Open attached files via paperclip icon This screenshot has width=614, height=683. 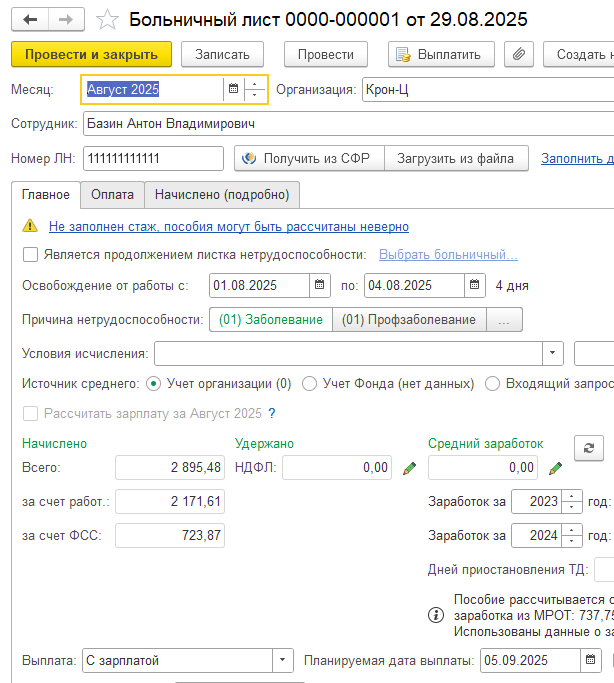518,54
